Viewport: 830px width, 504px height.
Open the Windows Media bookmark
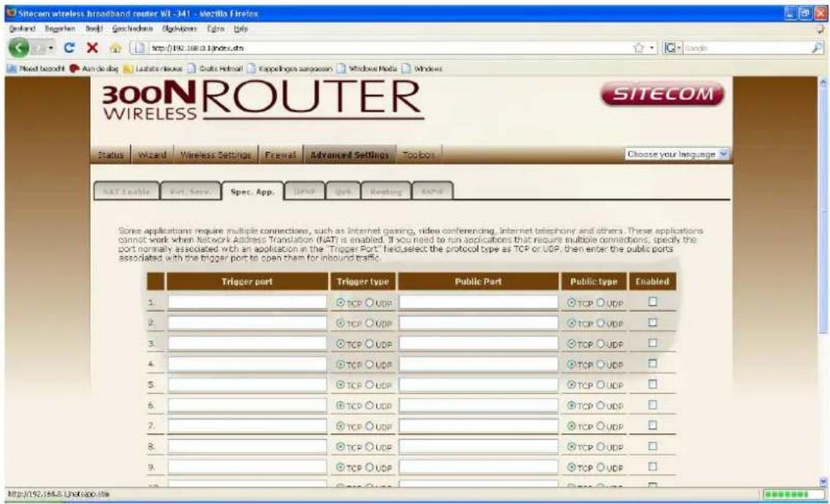(x=367, y=69)
